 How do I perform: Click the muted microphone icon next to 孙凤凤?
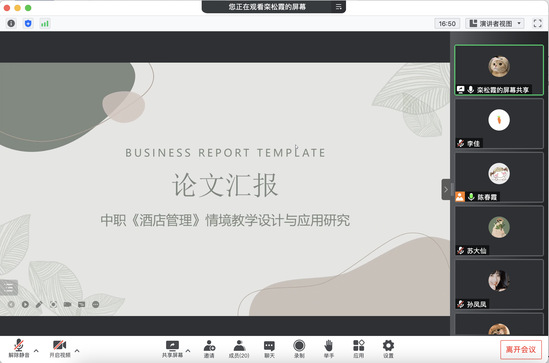(460, 304)
